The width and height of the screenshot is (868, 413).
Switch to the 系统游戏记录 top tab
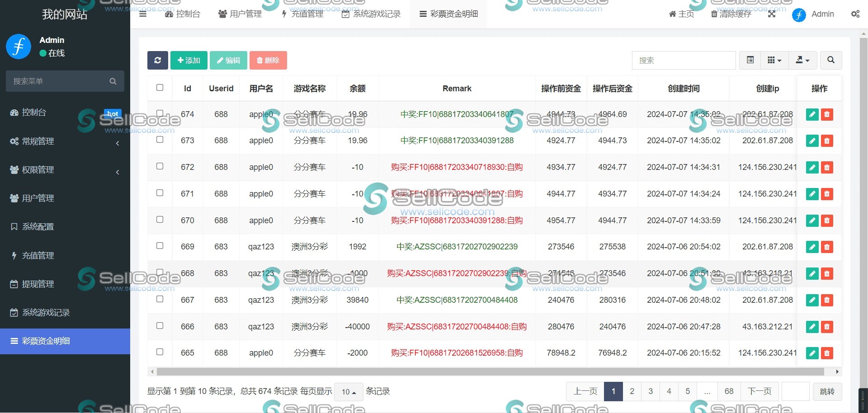(371, 14)
